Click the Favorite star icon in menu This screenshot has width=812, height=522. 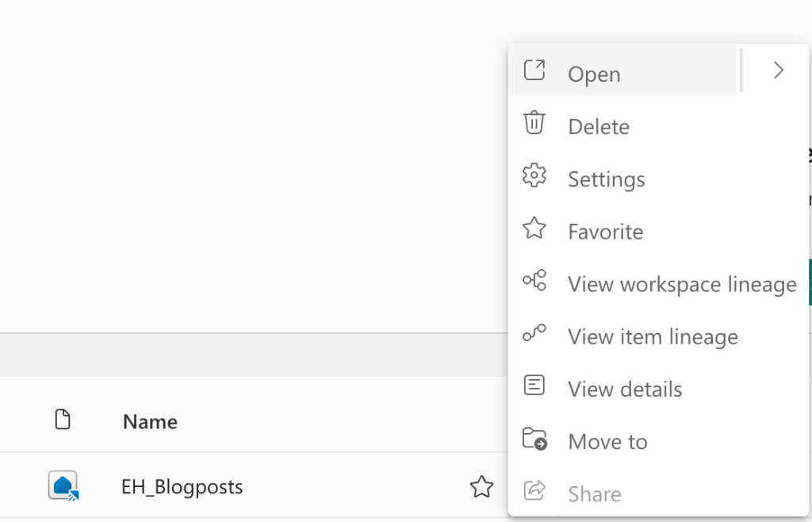[x=534, y=229]
